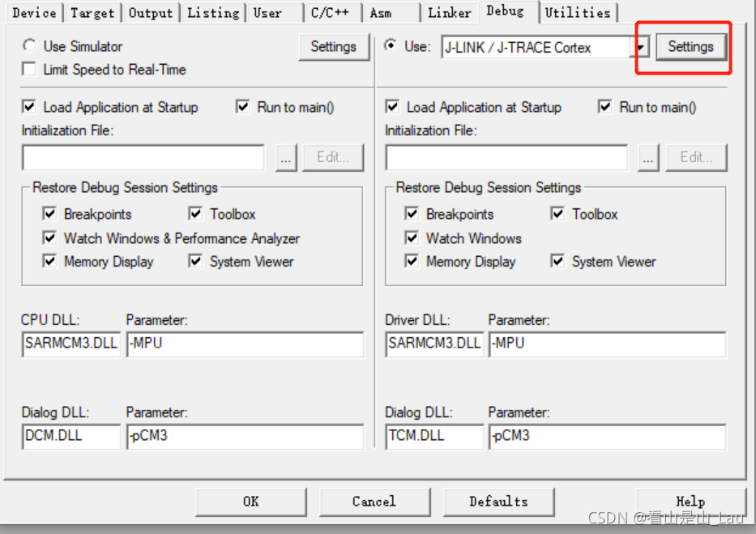Viewport: 756px width, 534px height.
Task: Focus simulator Initialization File field
Action: (x=143, y=157)
